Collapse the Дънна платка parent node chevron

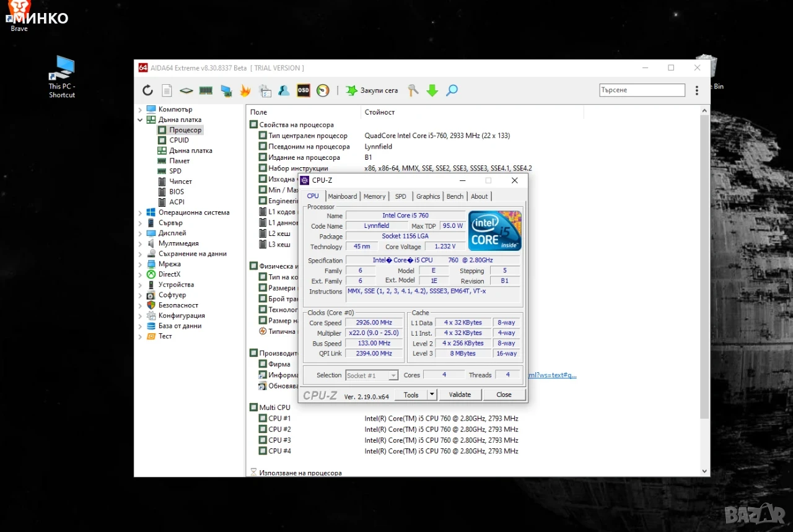140,120
